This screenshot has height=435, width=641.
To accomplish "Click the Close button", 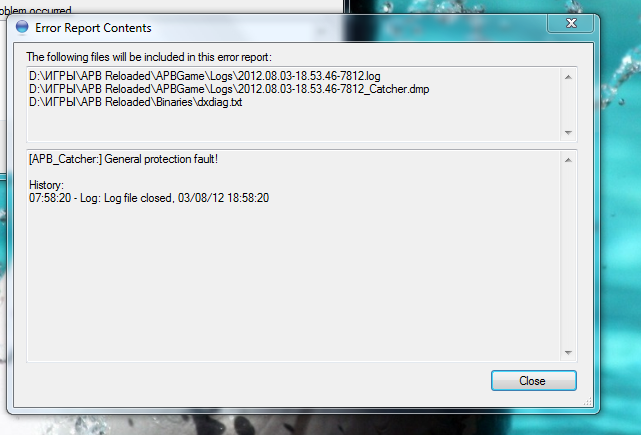I will pyautogui.click(x=533, y=381).
